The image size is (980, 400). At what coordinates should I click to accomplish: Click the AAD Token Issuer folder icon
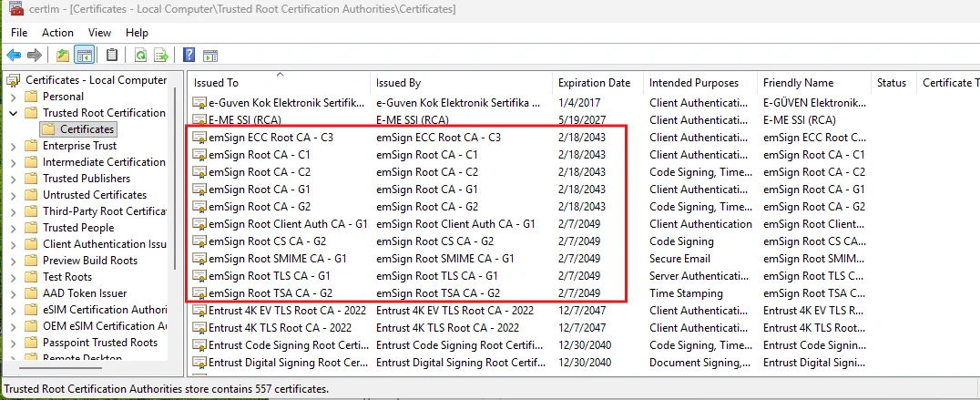pyautogui.click(x=31, y=293)
